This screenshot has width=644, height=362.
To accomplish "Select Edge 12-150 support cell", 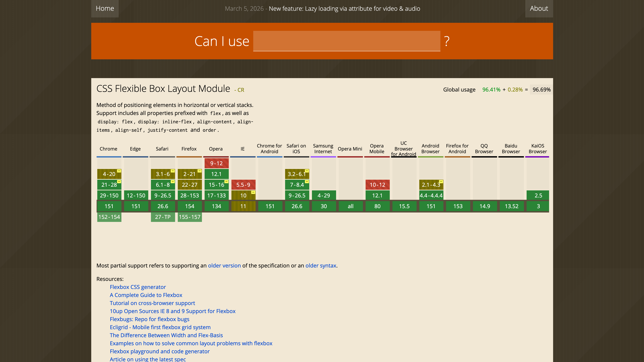I will point(136,196).
